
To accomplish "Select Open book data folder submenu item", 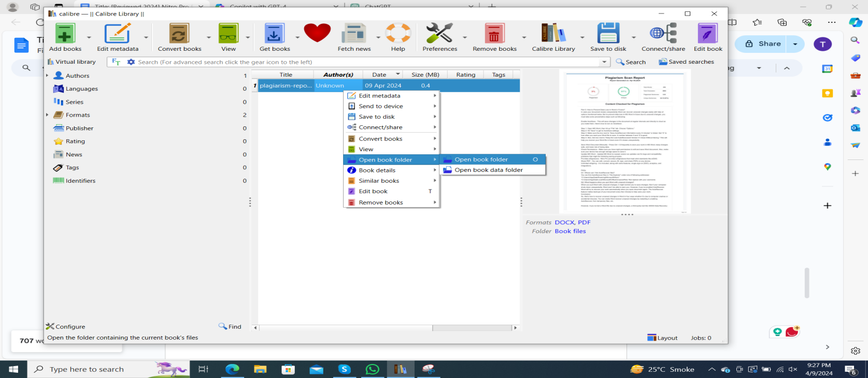I will pyautogui.click(x=488, y=170).
